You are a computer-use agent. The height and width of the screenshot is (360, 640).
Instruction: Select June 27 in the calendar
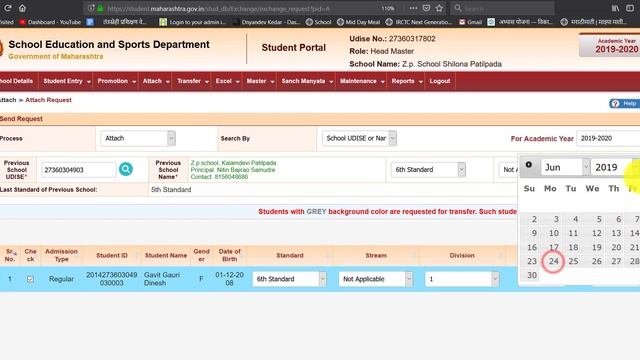point(616,261)
